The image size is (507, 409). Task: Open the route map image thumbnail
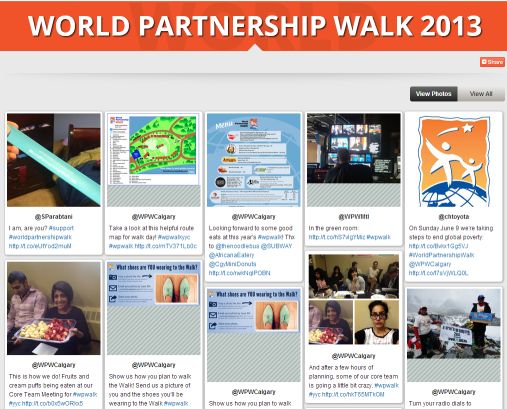coord(154,149)
